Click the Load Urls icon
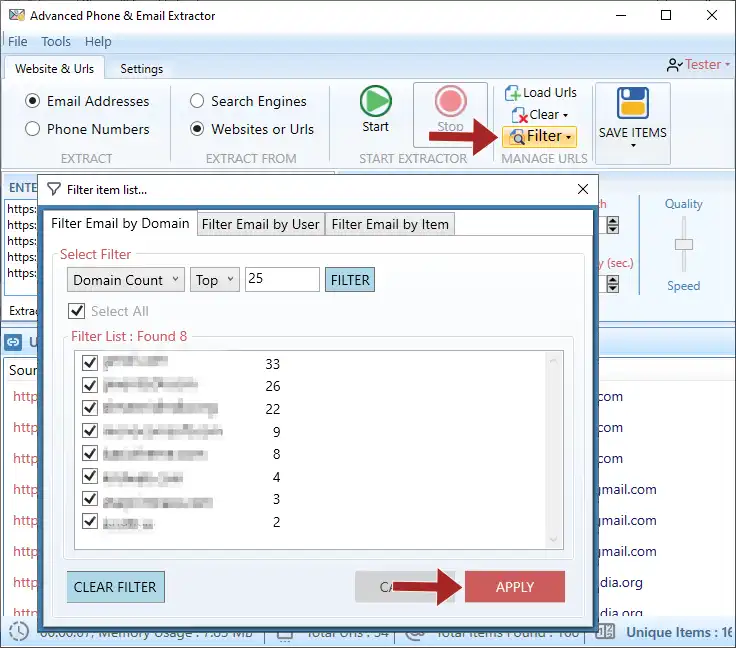 click(512, 93)
